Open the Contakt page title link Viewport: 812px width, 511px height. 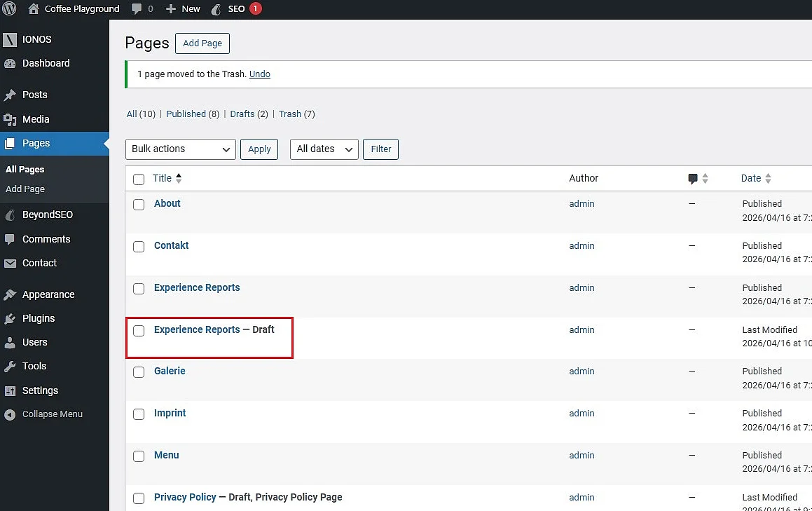(172, 245)
